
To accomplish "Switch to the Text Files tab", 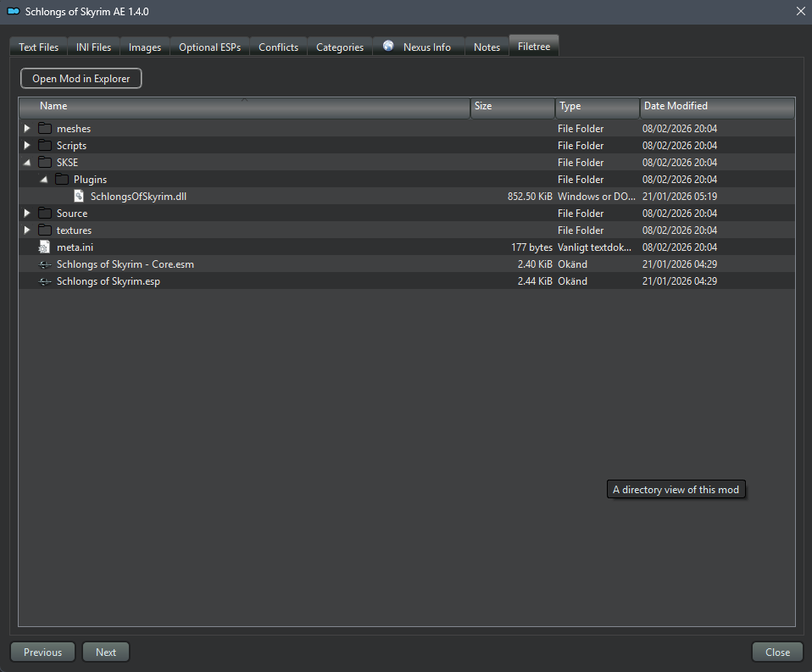I will 38,47.
